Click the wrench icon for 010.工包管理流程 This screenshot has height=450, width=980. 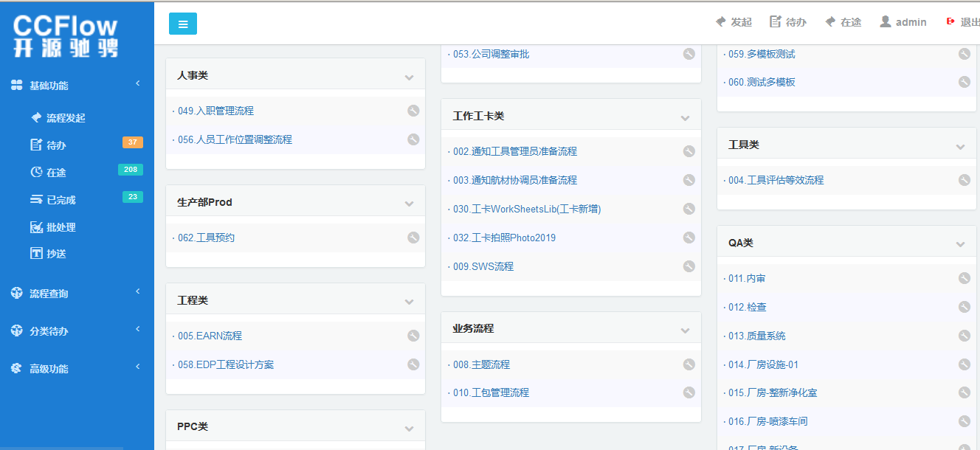[689, 392]
